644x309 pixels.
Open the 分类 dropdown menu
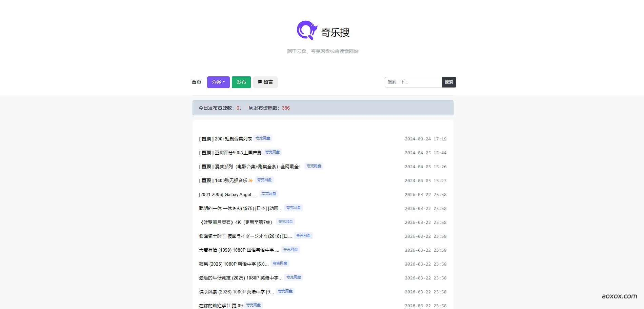[x=218, y=82]
